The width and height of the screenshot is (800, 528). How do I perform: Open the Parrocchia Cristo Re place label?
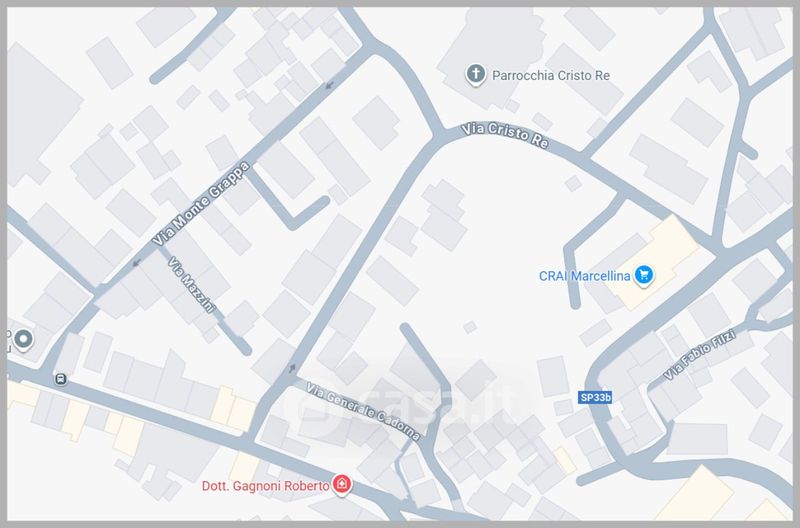point(551,76)
